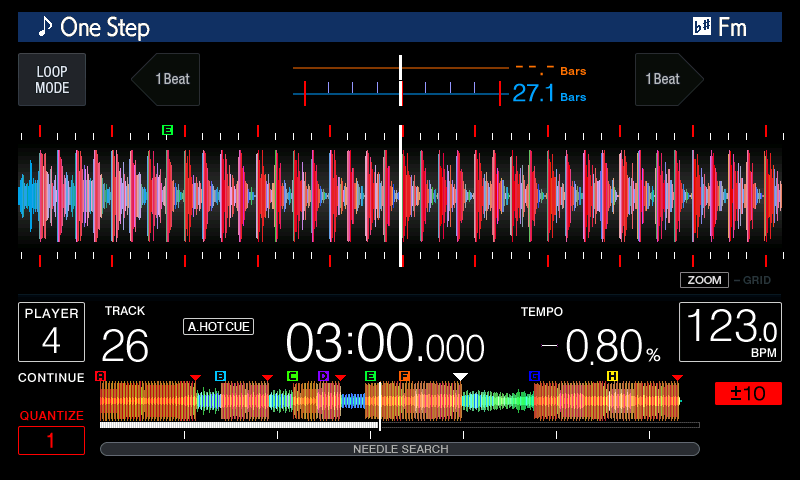Select the blue hot cue B marker

[220, 376]
